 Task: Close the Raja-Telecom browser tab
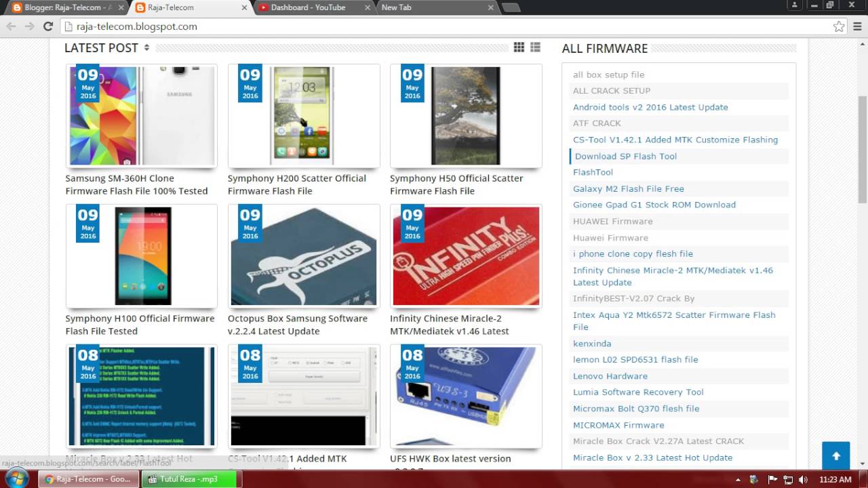[x=243, y=7]
